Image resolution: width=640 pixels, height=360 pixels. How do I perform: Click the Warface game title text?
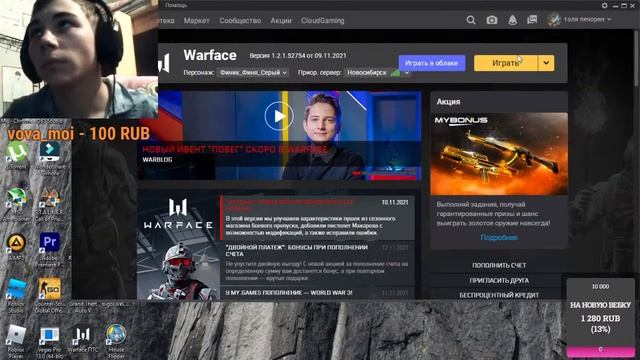210,55
